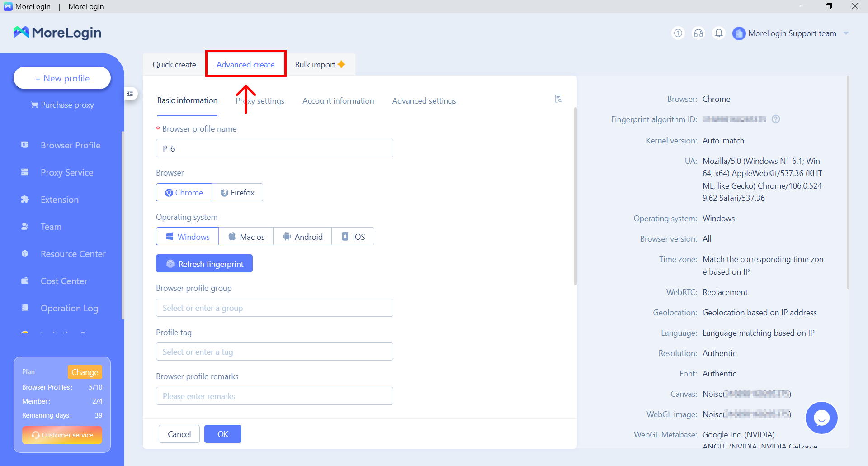Screen dimensions: 868x466
Task: Choose Mac os operating system
Action: 246,237
